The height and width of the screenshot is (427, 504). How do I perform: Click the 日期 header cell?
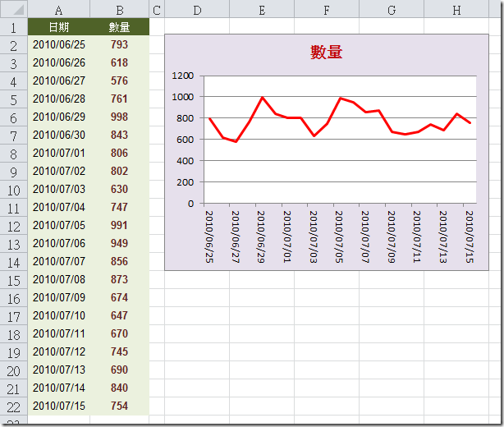(59, 26)
